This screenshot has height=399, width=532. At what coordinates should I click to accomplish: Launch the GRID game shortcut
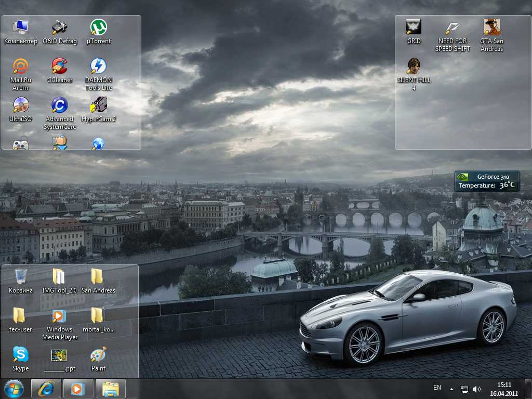(414, 28)
